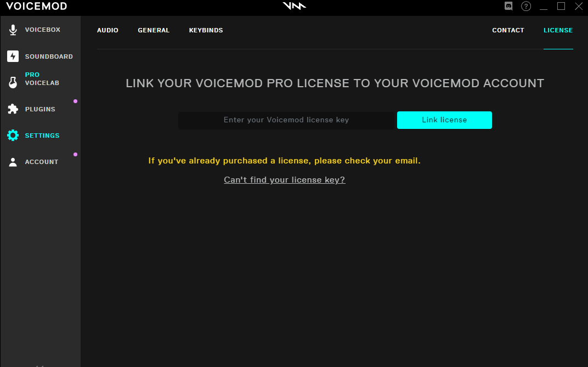
Task: Select the License tab
Action: tap(558, 30)
